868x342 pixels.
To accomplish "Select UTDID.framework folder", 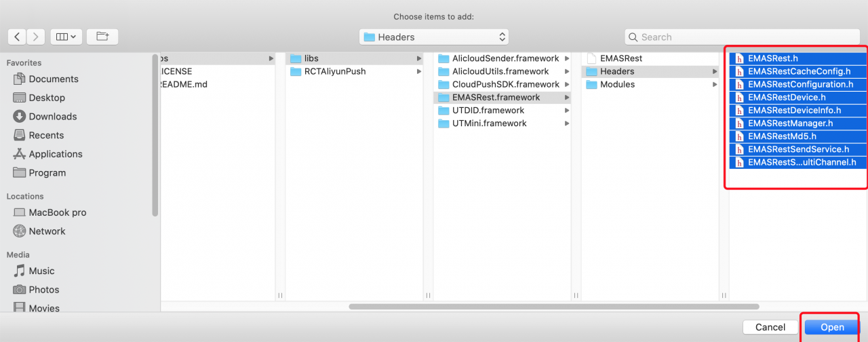I will [x=502, y=110].
